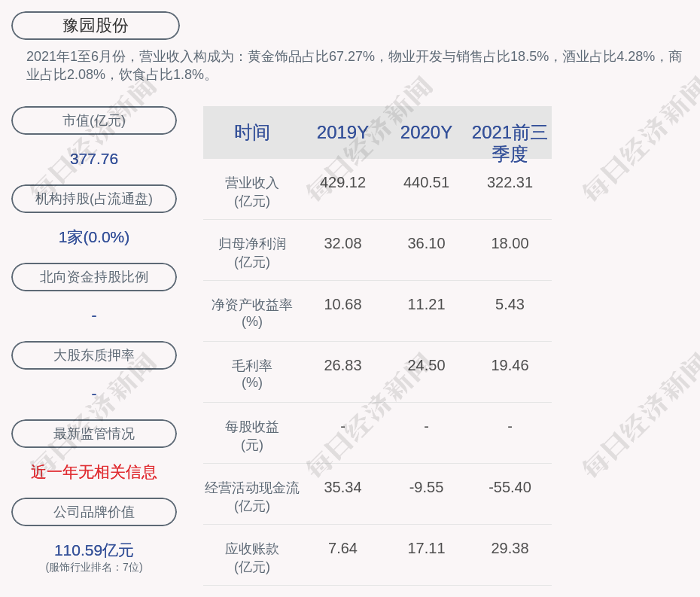Select gross margin value 24.50

click(x=426, y=365)
